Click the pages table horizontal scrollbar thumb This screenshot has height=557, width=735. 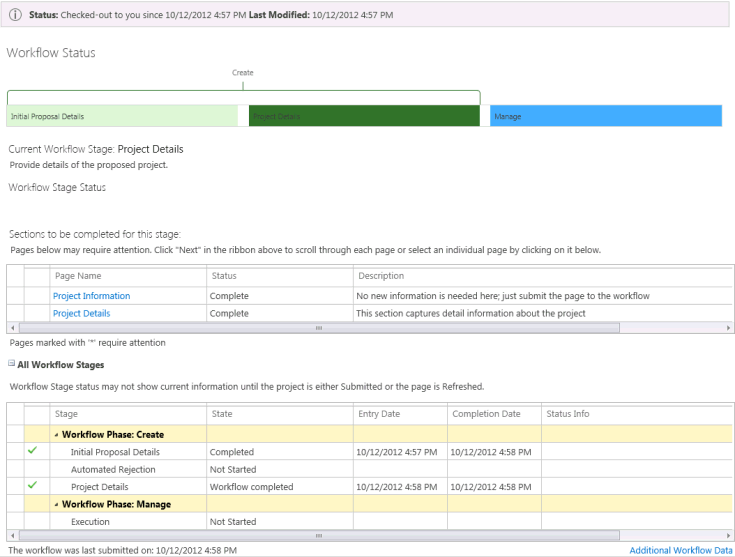(319, 328)
